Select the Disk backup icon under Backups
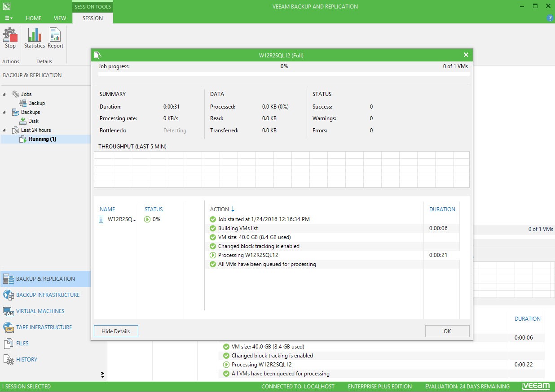The image size is (555, 392). 23,121
